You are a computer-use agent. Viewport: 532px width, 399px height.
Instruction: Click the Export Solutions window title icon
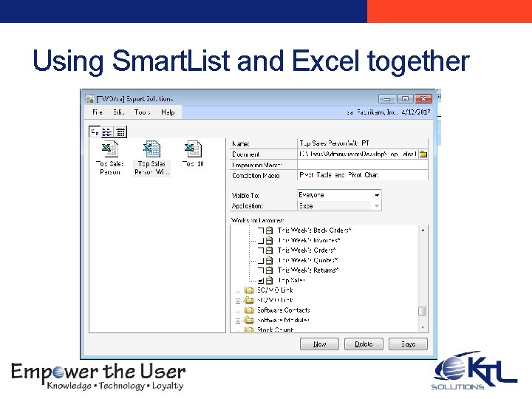click(89, 99)
